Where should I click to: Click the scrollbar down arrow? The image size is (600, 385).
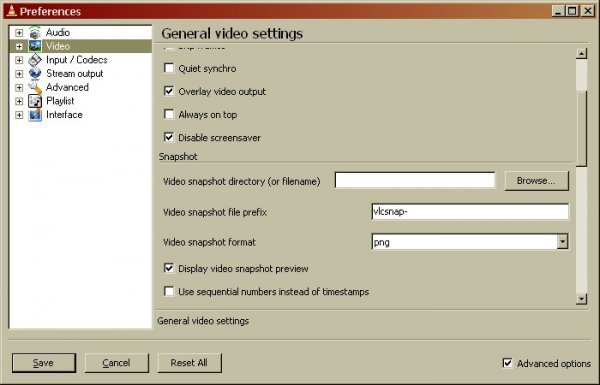pos(581,299)
